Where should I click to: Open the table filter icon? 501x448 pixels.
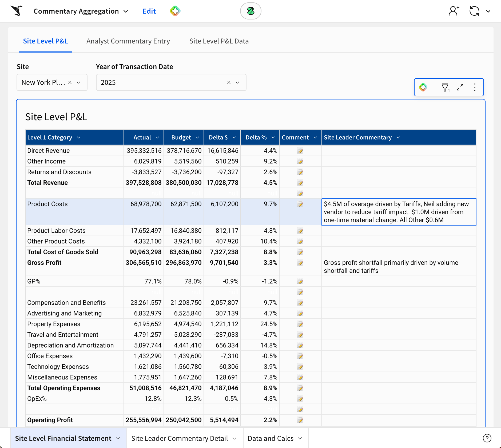[445, 87]
